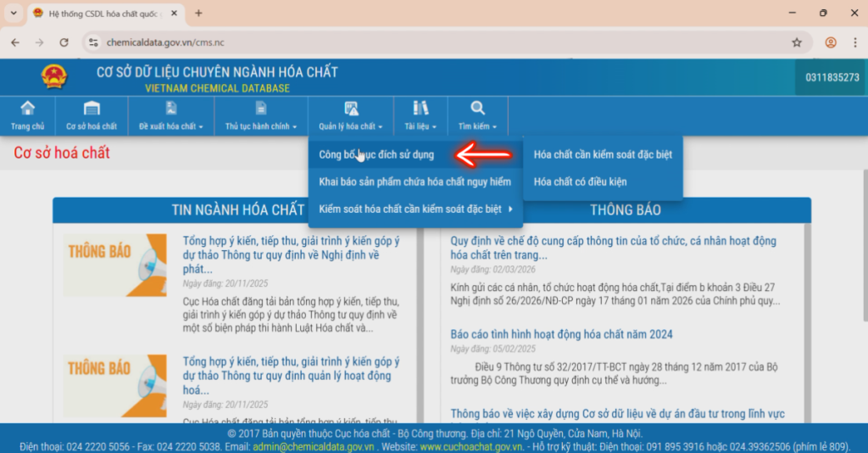Switch to the Hệ thống CSDL hóa chất tab
Viewport: 868px width, 453px height.
point(103,14)
